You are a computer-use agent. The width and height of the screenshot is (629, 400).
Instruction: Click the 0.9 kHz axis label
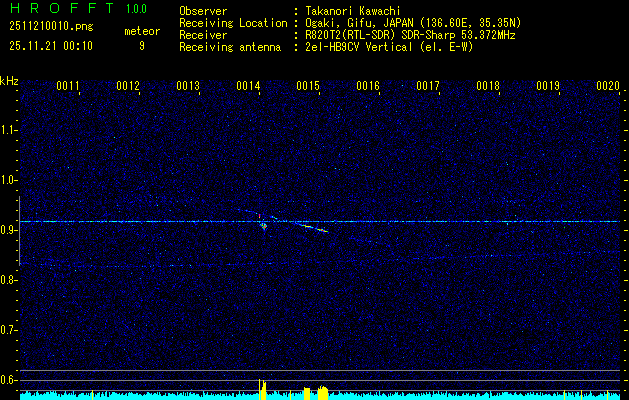pyautogui.click(x=8, y=230)
